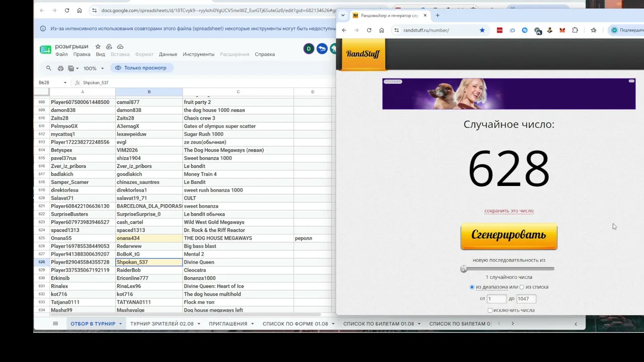This screenshot has height=362, width=644.
Task: Open the Данные menu
Action: click(168, 54)
